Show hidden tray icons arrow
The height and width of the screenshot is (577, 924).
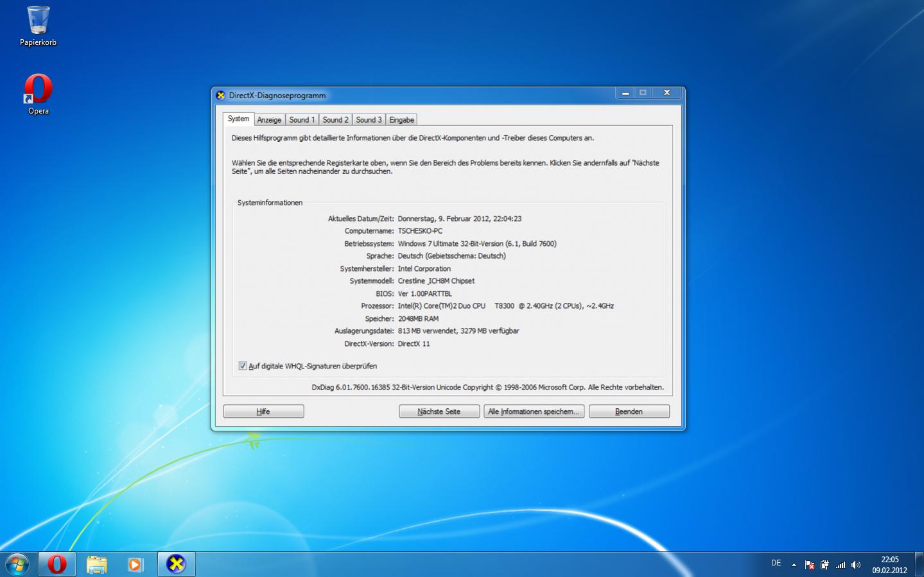794,565
